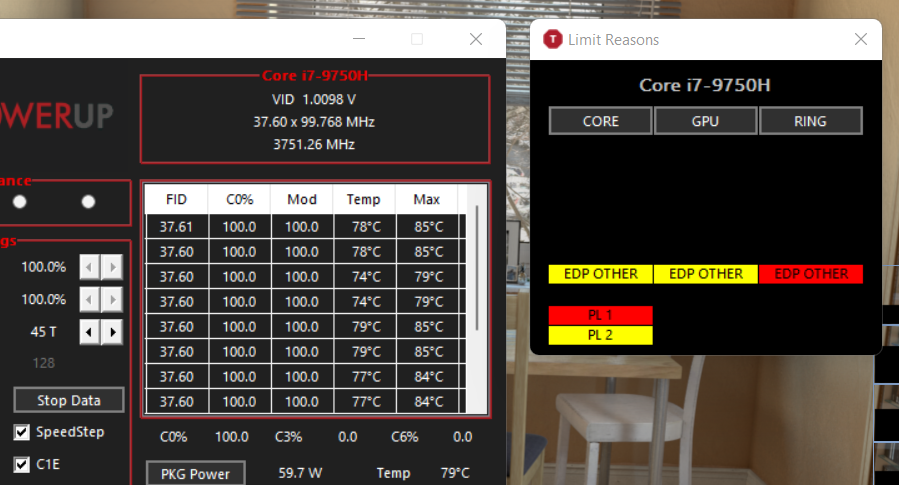Click the Core i7-9750H title in Limit Reasons
This screenshot has width=899, height=485.
(705, 85)
